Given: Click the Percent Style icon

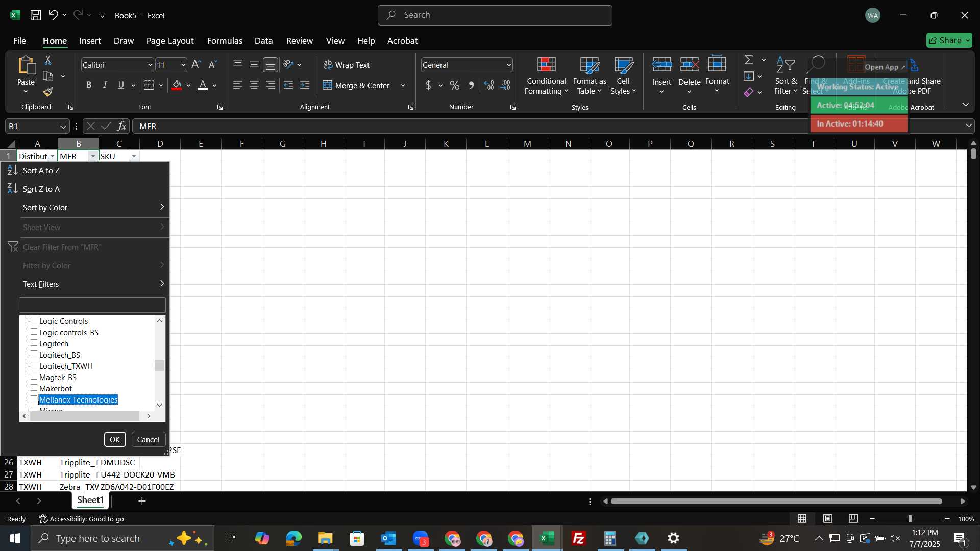Looking at the screenshot, I should pyautogui.click(x=455, y=85).
